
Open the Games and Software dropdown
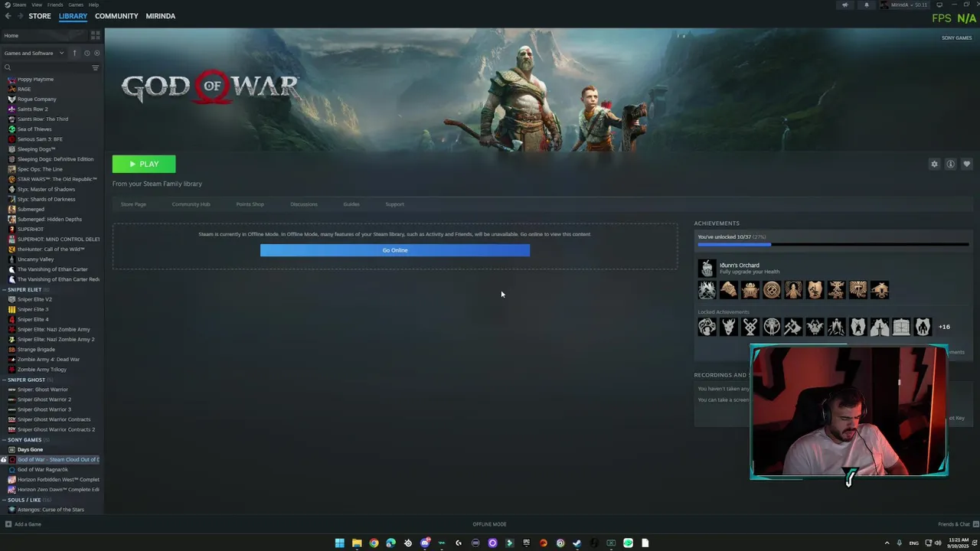coord(34,53)
